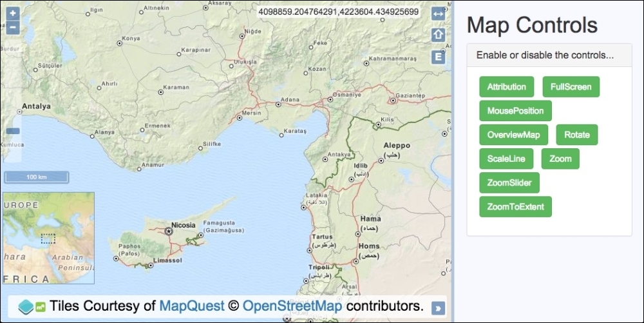Toggle the ZoomToExtent control button
This screenshot has width=644, height=323.
(515, 207)
